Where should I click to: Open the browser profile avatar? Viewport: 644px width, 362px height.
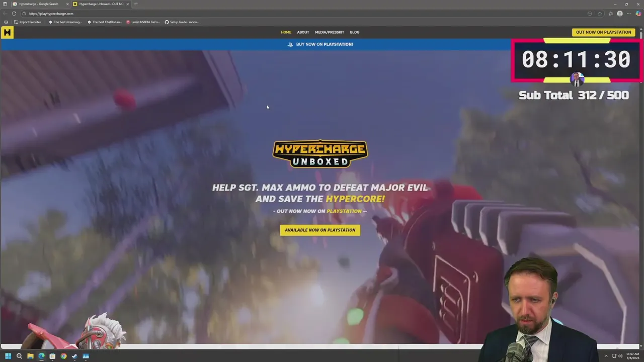pyautogui.click(x=620, y=14)
